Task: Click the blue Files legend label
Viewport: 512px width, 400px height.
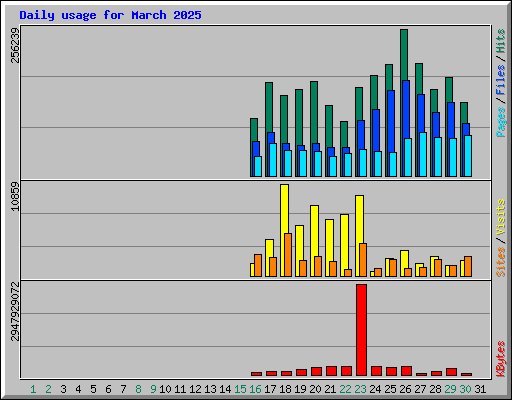Action: [x=500, y=79]
